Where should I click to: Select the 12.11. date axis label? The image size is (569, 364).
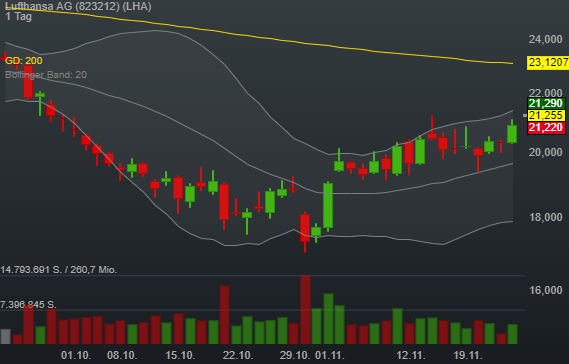pos(410,355)
